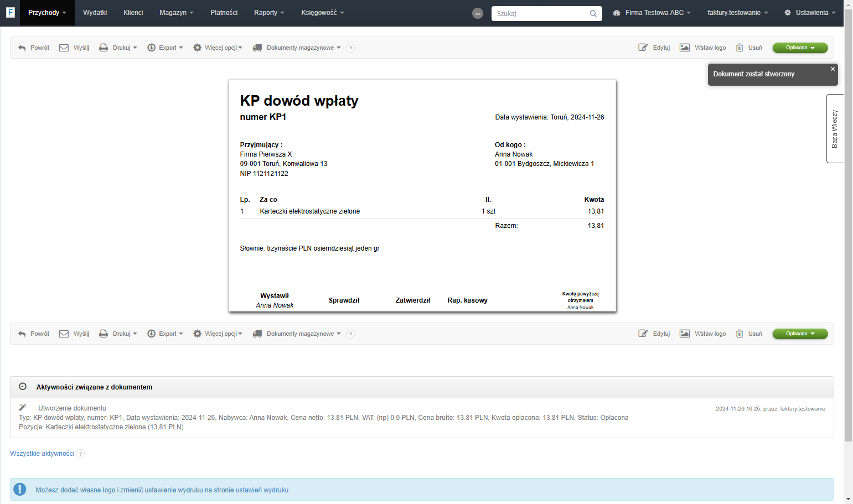Click the top toolbar Drukuj printer icon
Screen dimensions: 853x504
[104, 48]
